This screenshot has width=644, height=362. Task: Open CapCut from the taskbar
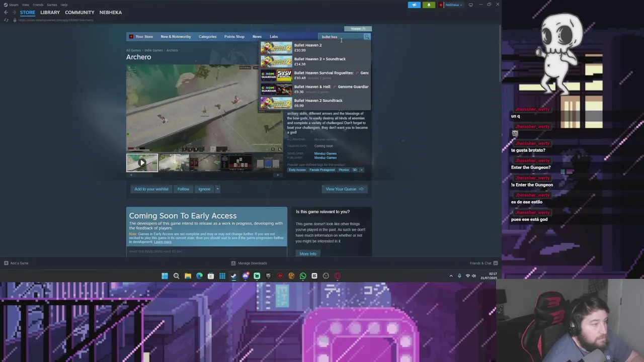[314, 276]
